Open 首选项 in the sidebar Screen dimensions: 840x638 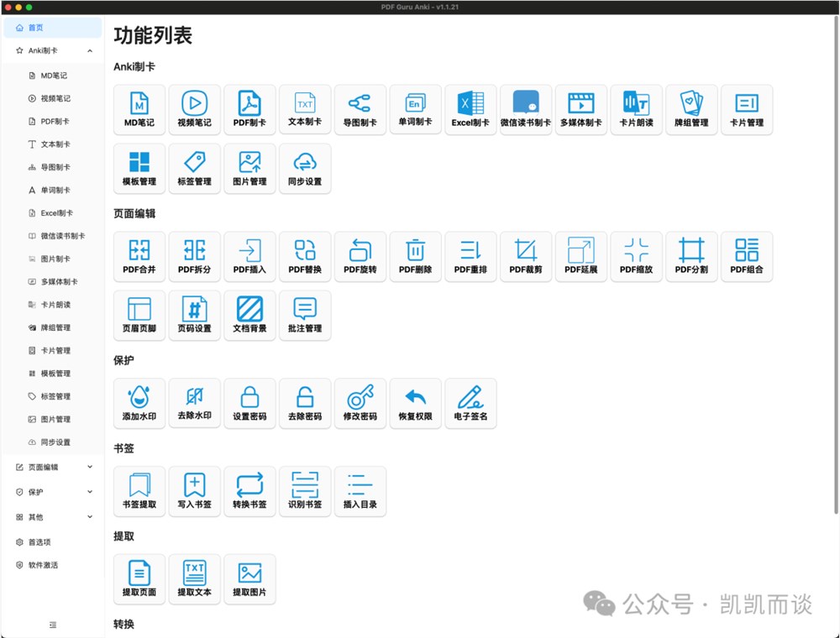pyautogui.click(x=52, y=541)
